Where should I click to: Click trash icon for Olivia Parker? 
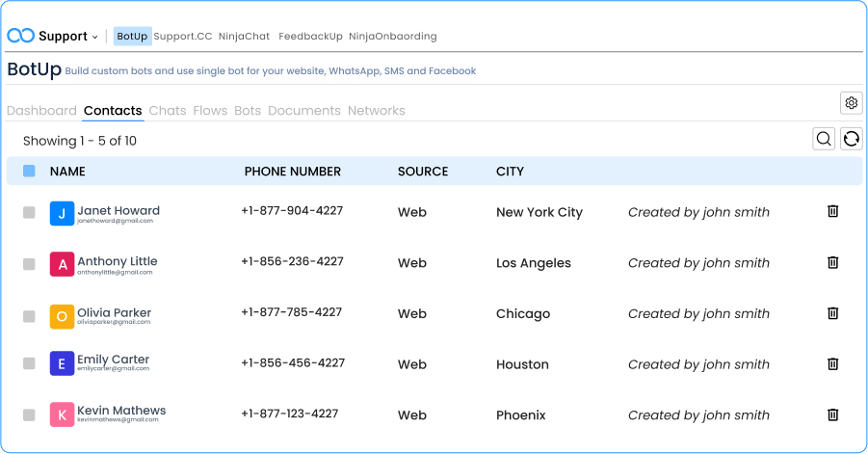click(833, 313)
